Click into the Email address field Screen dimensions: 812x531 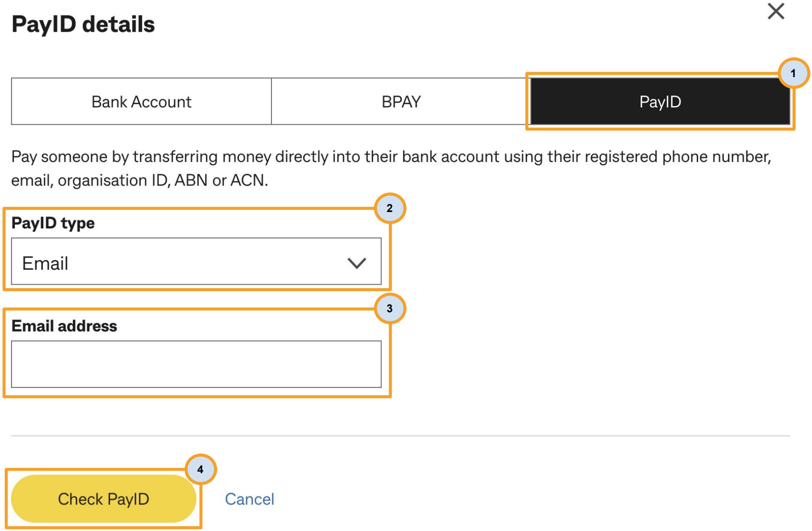click(196, 364)
